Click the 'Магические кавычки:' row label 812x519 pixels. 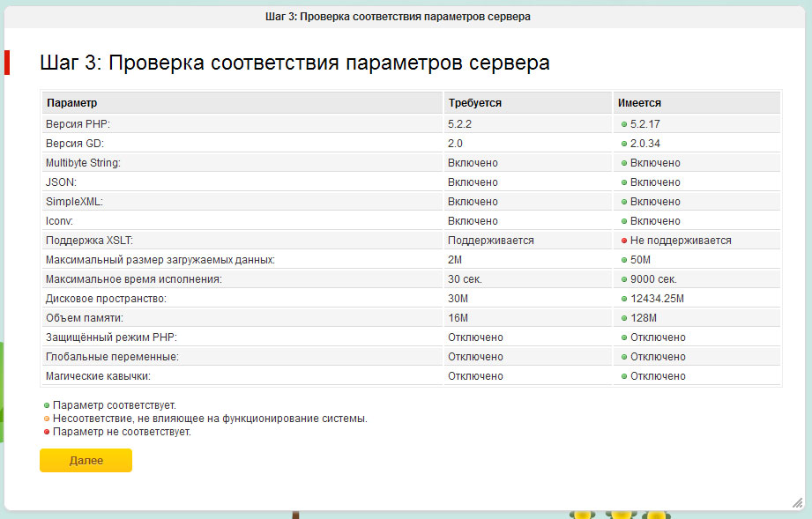pyautogui.click(x=98, y=376)
